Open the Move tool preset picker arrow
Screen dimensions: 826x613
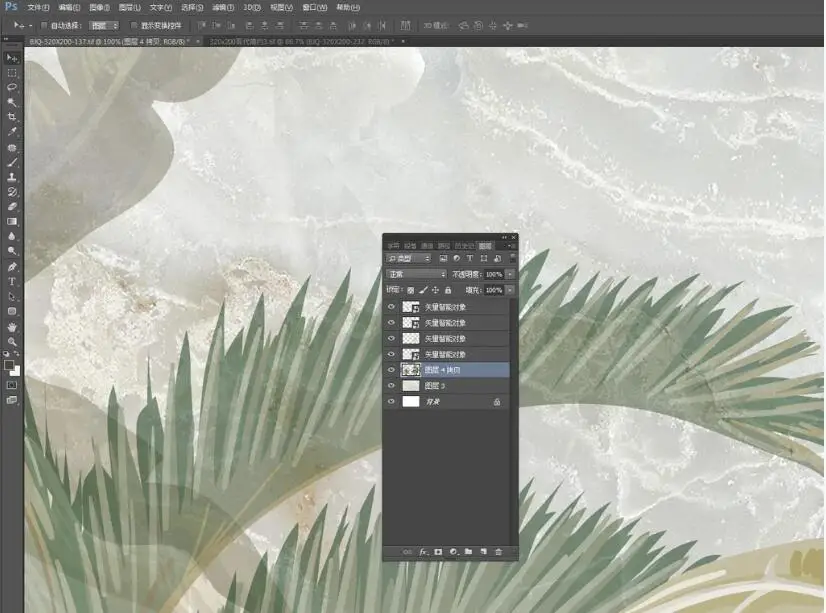click(30, 25)
